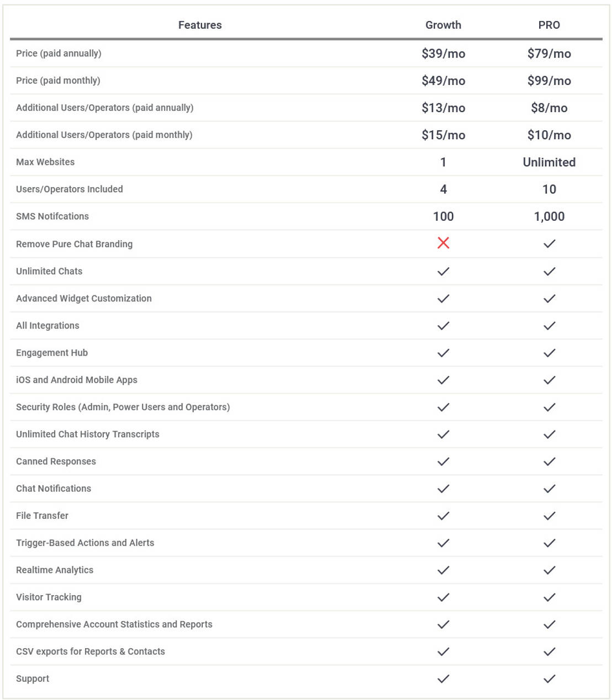Click PRO checkmark for All Integrations
Image resolution: width=612 pixels, height=700 pixels.
click(549, 326)
